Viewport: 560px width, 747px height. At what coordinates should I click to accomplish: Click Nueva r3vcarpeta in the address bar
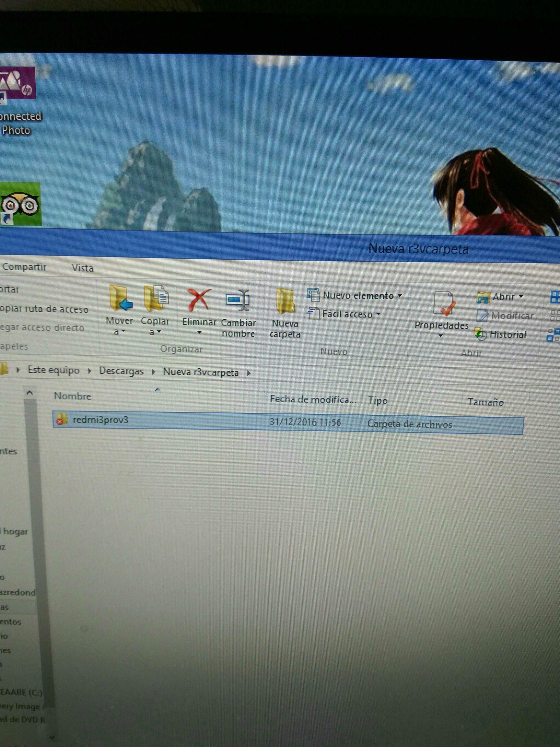pyautogui.click(x=201, y=372)
